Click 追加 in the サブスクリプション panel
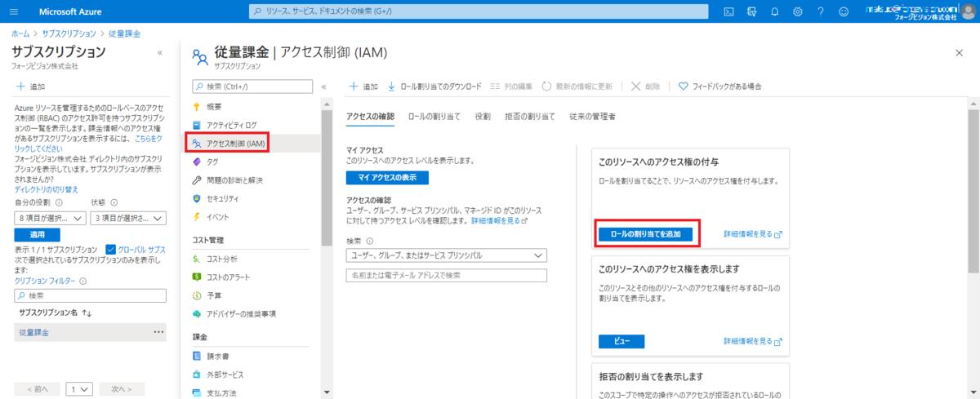 31,86
